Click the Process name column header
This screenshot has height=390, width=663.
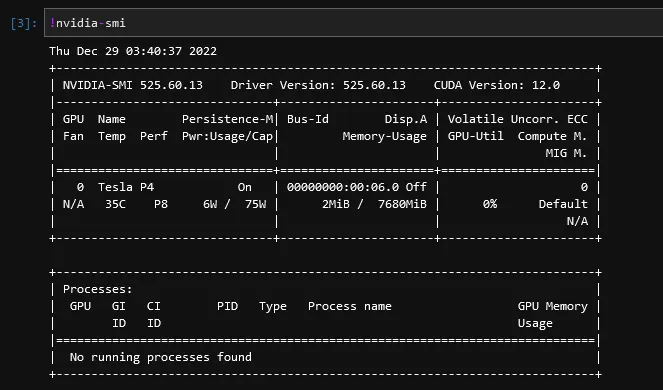pos(350,306)
